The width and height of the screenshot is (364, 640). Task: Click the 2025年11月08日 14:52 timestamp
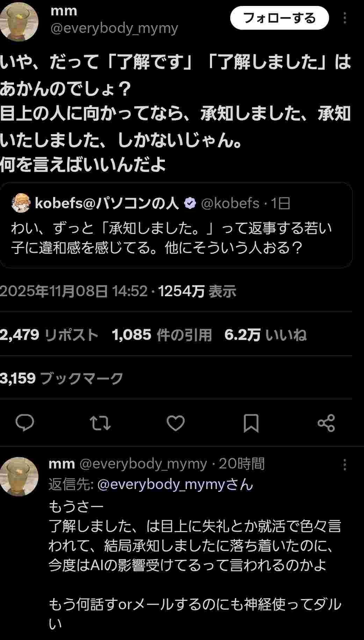[73, 291]
